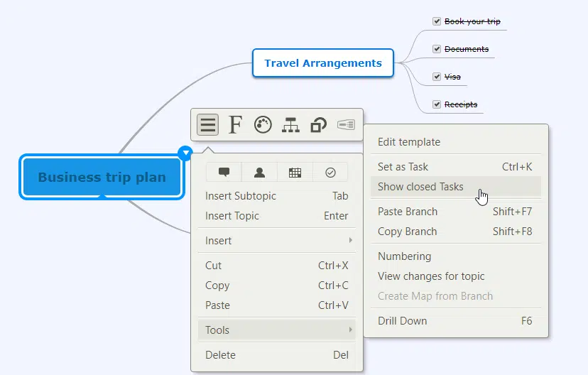Select the Travel Arrangements topic node
Viewport: 588px width, 375px height.
(323, 63)
